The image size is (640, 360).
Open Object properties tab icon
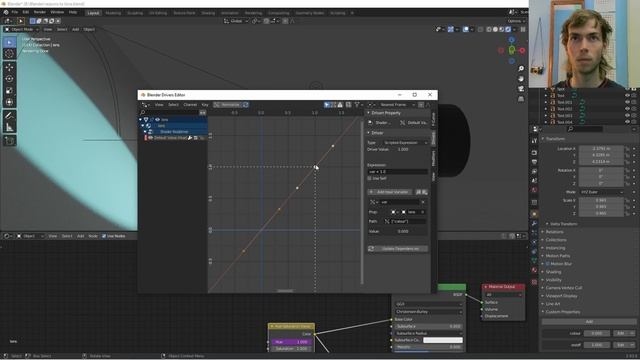(x=534, y=214)
